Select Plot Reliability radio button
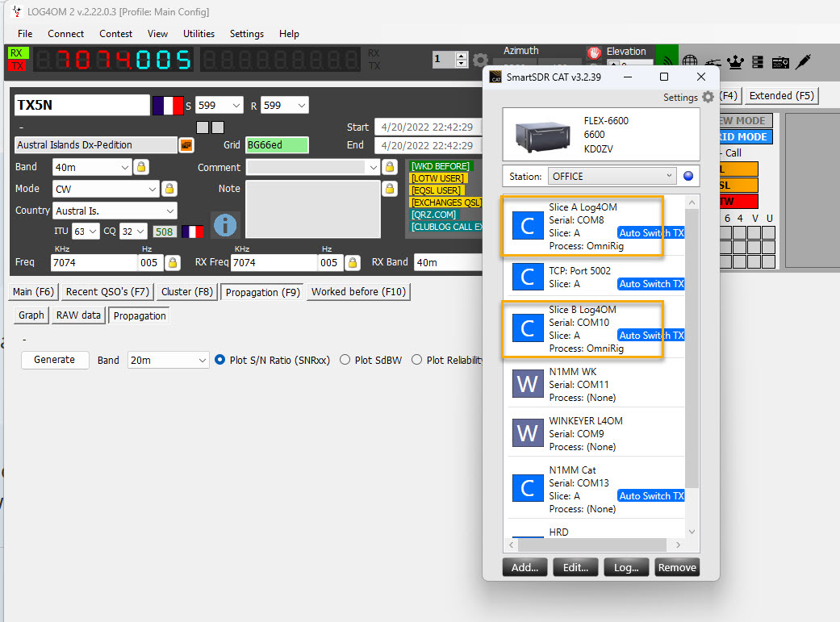Image resolution: width=840 pixels, height=622 pixels. pyautogui.click(x=417, y=360)
